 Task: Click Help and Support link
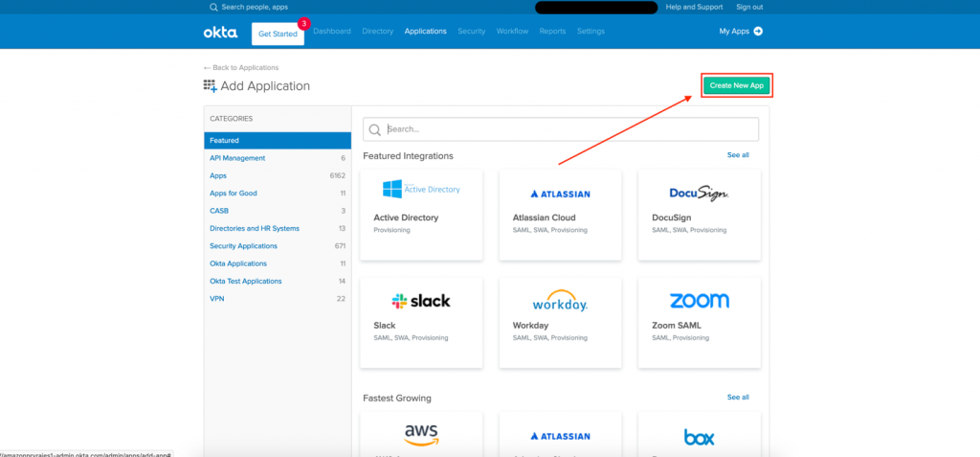coord(694,8)
